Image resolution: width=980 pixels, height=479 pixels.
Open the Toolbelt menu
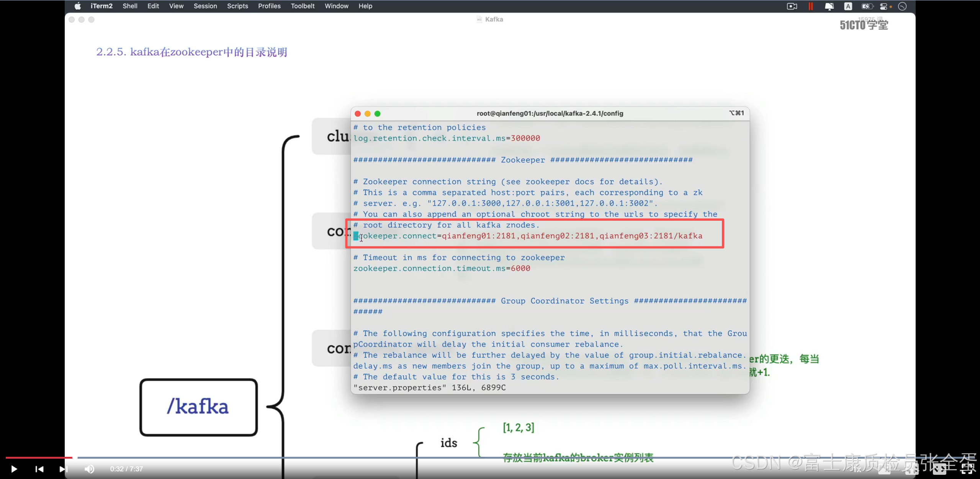click(x=302, y=6)
